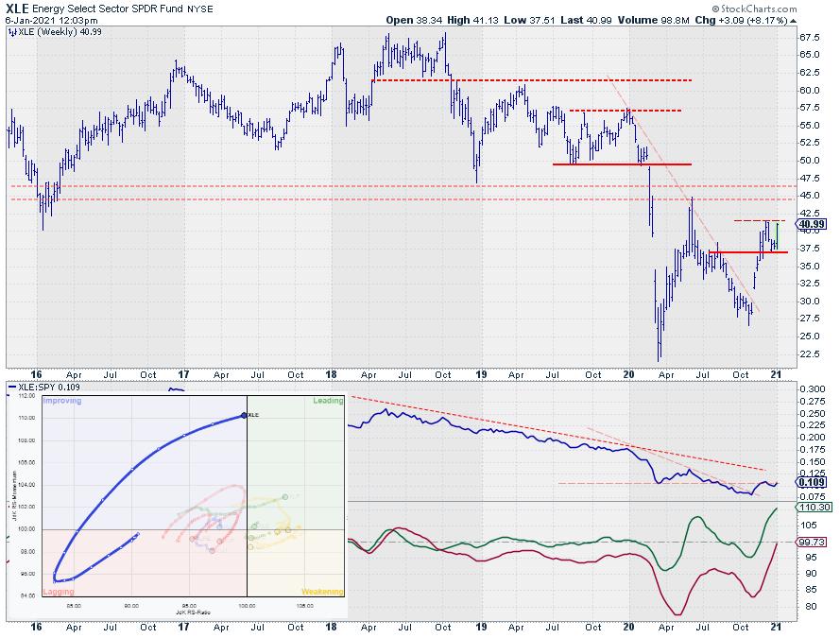Image resolution: width=840 pixels, height=638 pixels.
Task: Click the boxed 0.109 ratio tag on the axis
Action: coord(813,482)
